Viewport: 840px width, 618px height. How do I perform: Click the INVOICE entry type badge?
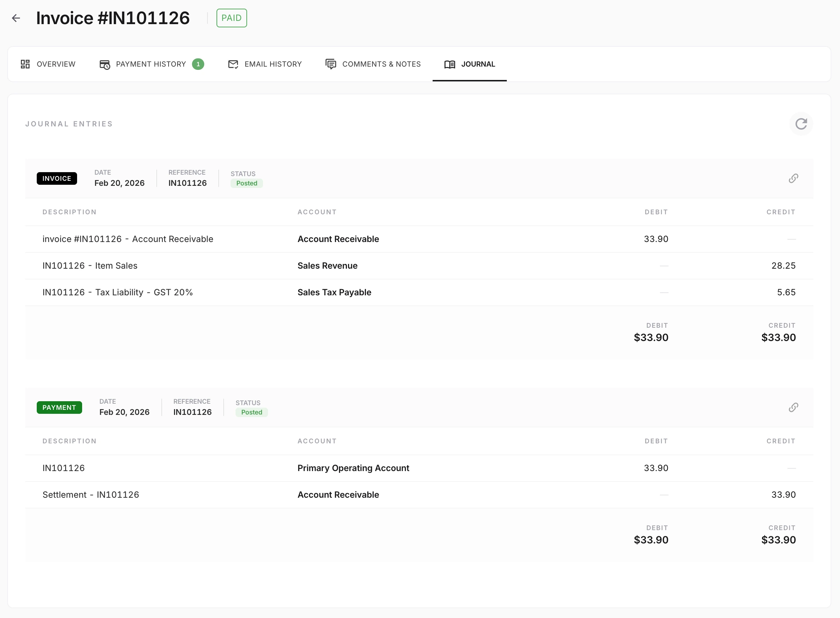[x=57, y=178]
